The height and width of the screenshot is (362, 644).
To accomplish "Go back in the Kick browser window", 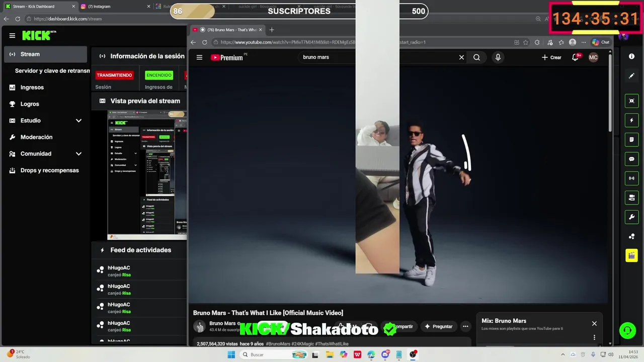I will pos(6,19).
